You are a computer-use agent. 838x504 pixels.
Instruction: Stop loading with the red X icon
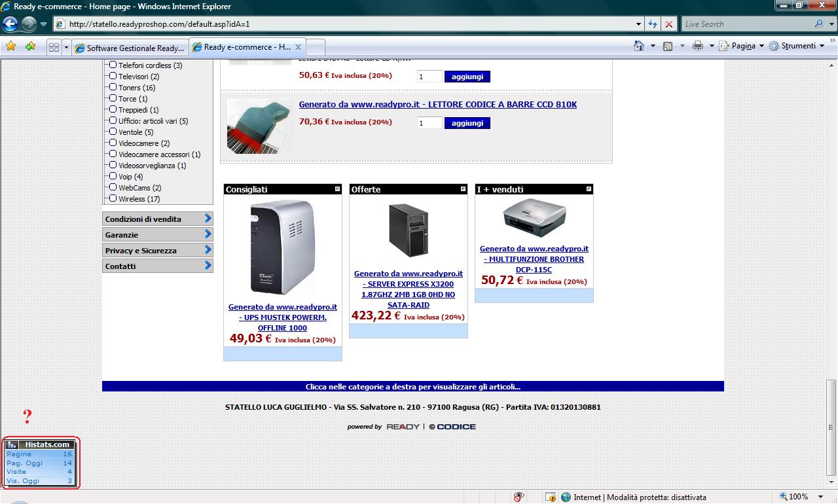pyautogui.click(x=668, y=24)
